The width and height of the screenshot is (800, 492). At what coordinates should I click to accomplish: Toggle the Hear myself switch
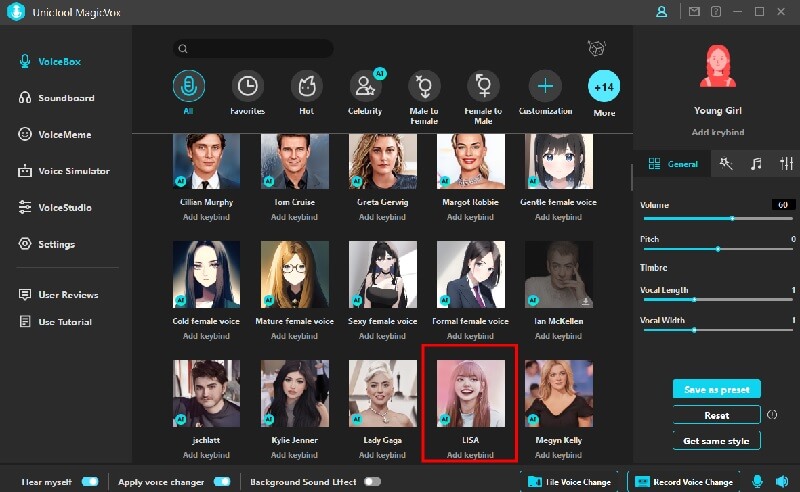pyautogui.click(x=90, y=481)
